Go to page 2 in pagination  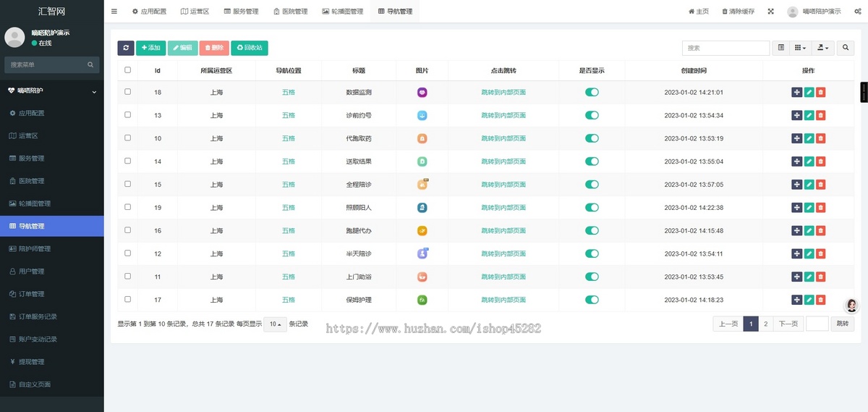click(766, 324)
